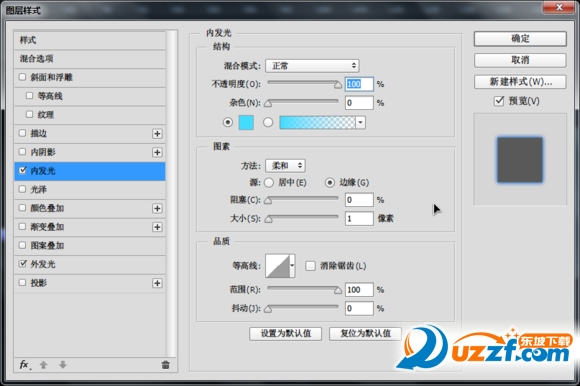
Task: Move effect down with down arrow icon
Action: pyautogui.click(x=63, y=365)
